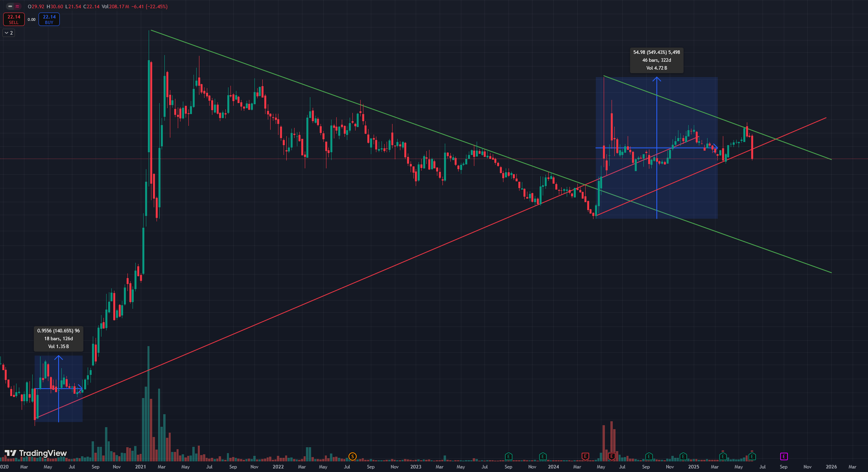Open the orange S split marker

pos(352,456)
